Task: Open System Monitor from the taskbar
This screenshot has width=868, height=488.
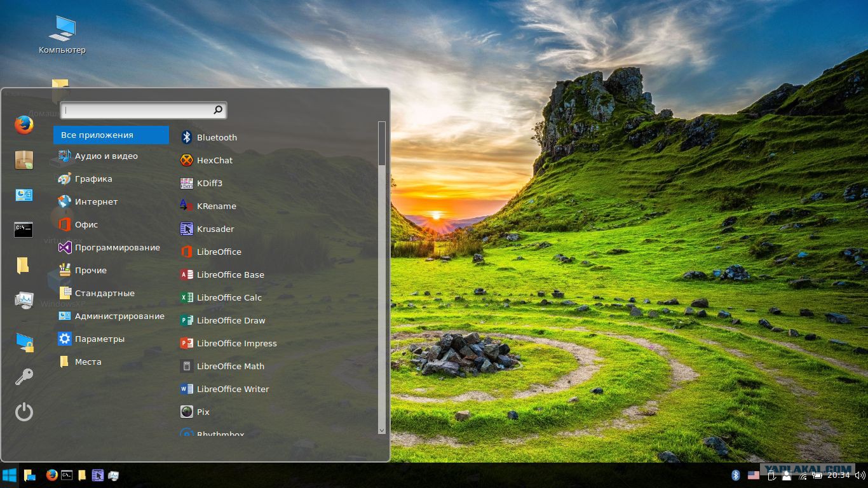Action: click(x=113, y=475)
